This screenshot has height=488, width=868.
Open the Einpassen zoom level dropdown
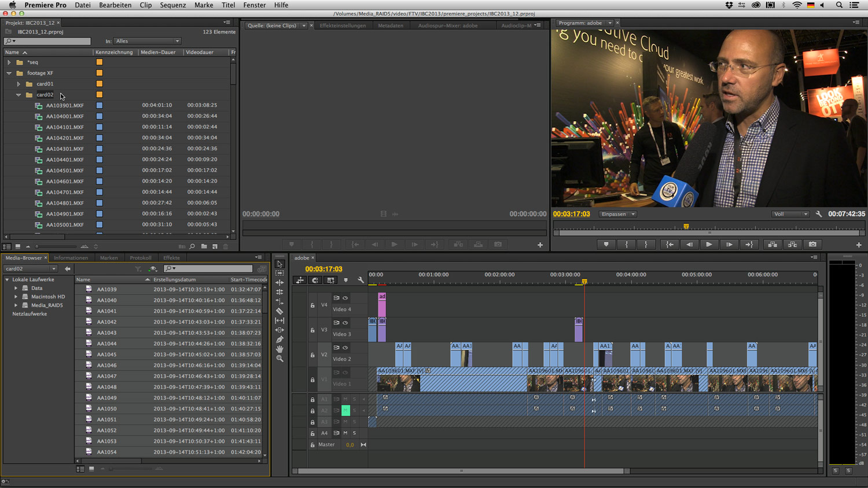click(617, 213)
